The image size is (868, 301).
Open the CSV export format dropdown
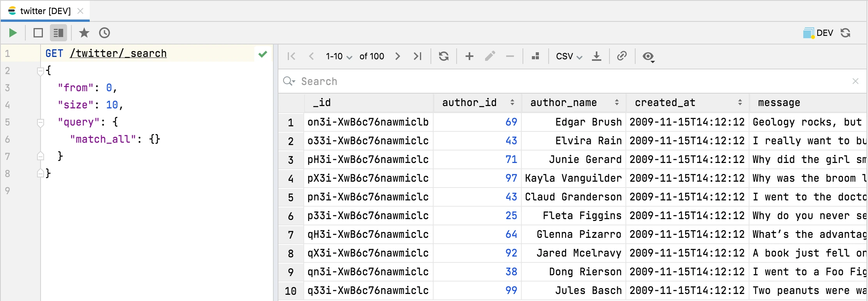pyautogui.click(x=569, y=57)
